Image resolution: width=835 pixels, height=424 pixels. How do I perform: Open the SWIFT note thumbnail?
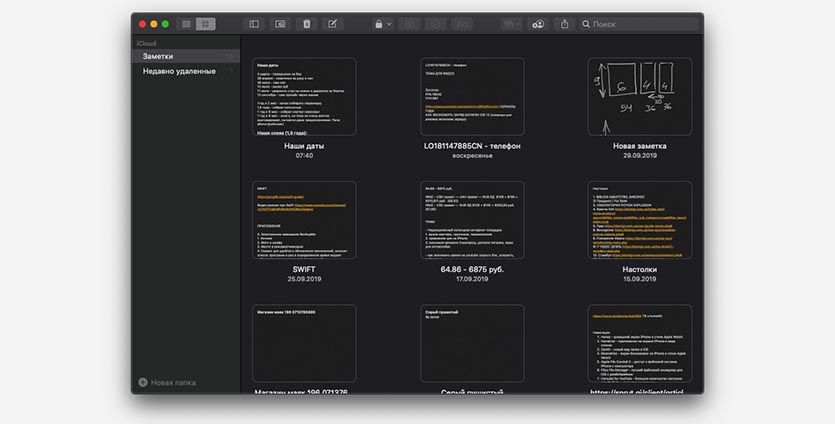(x=304, y=219)
